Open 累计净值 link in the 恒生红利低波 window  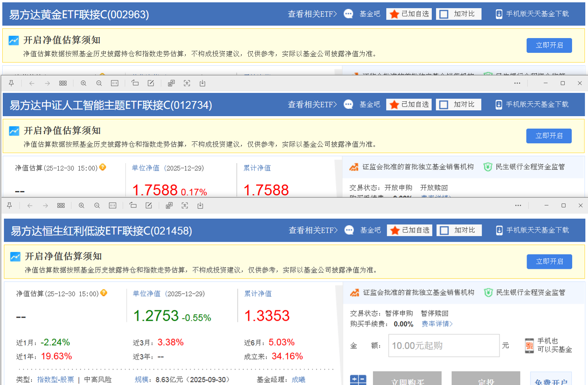coord(258,294)
